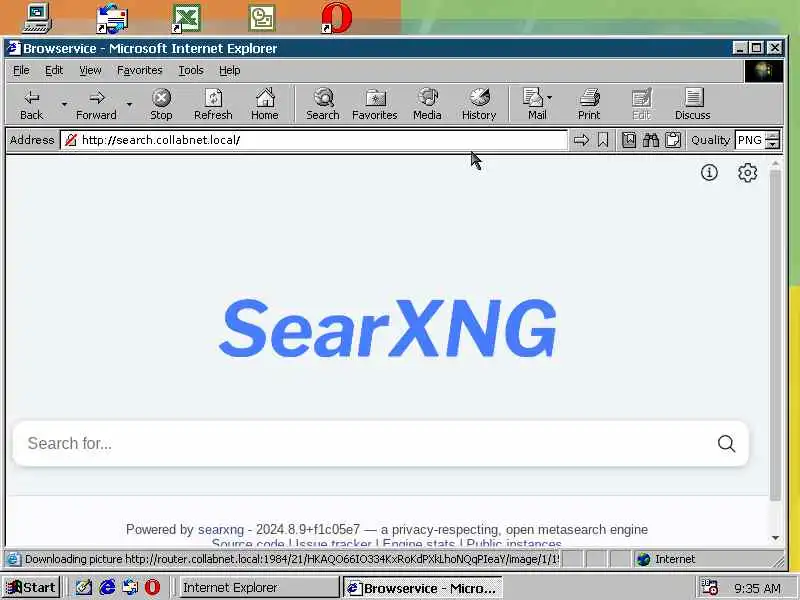Click the Forward navigation button
The width and height of the screenshot is (800, 600).
[x=96, y=105]
